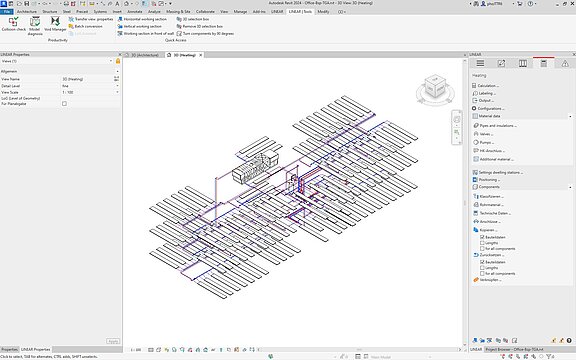Activate the 3D selection box tool
The image size is (576, 360).
(193, 19)
